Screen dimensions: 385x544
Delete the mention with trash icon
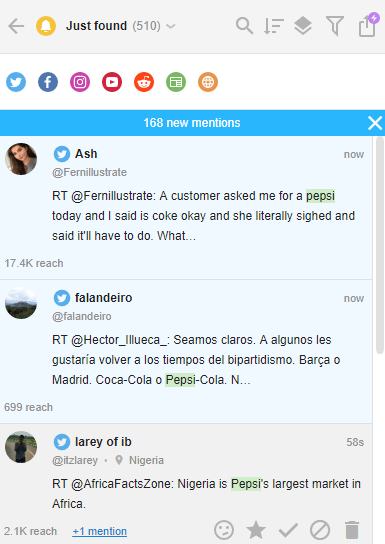[352, 530]
